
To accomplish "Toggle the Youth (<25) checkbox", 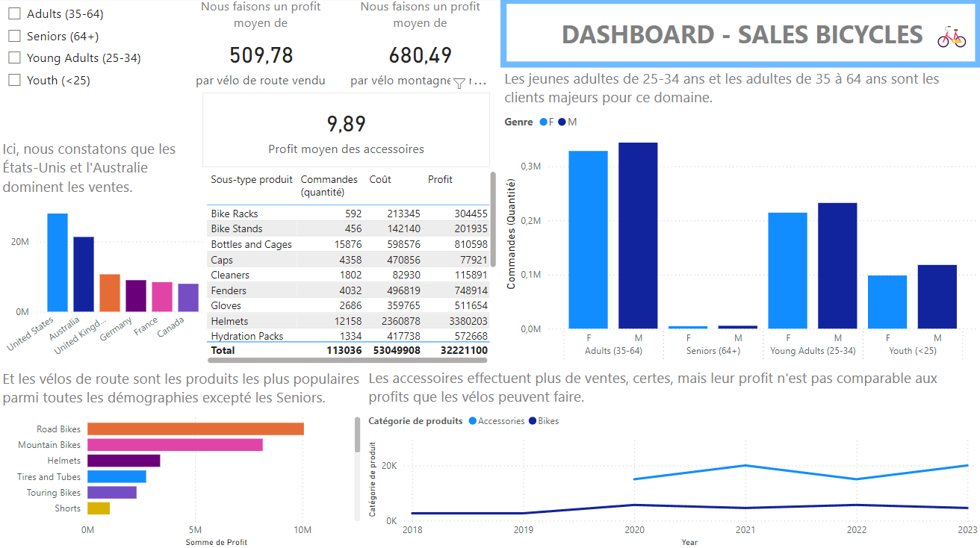I will pyautogui.click(x=14, y=80).
